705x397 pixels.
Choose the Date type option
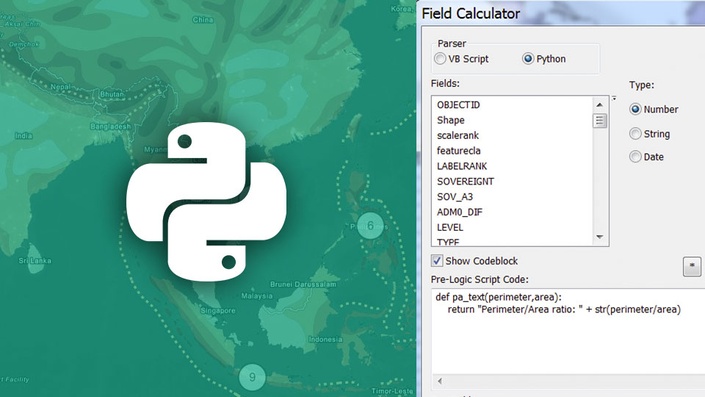point(635,157)
